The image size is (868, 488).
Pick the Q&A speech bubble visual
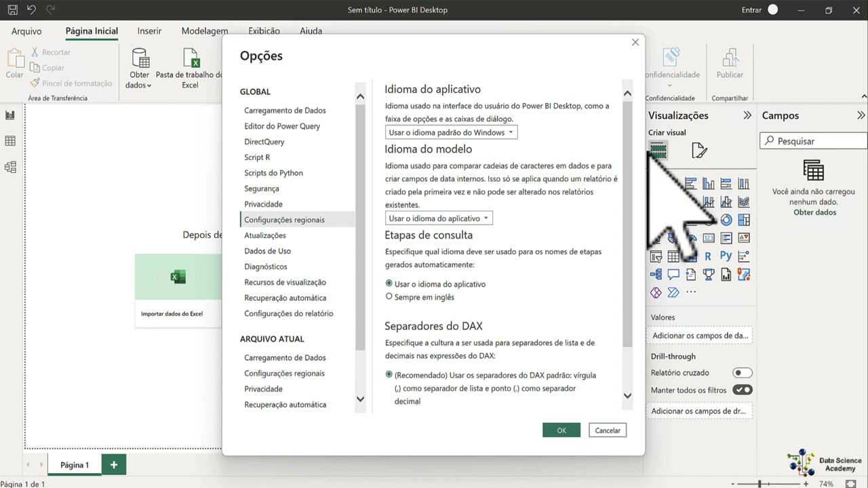pos(673,274)
